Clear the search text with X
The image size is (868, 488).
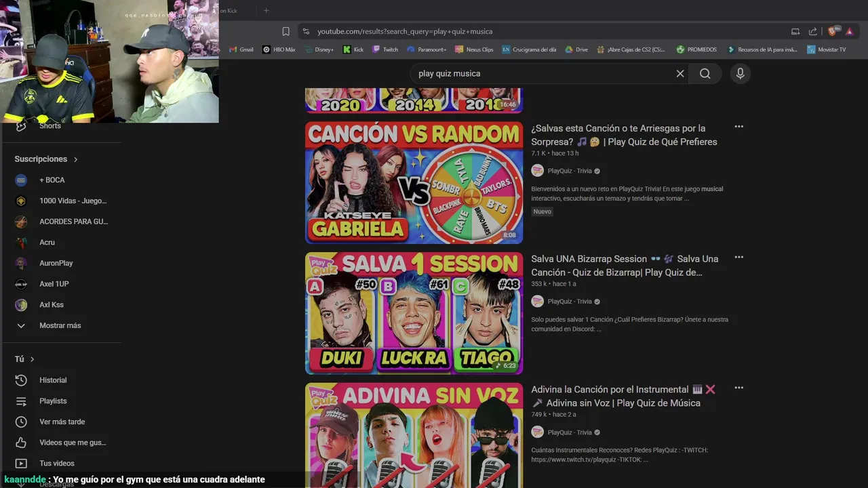[x=680, y=73]
